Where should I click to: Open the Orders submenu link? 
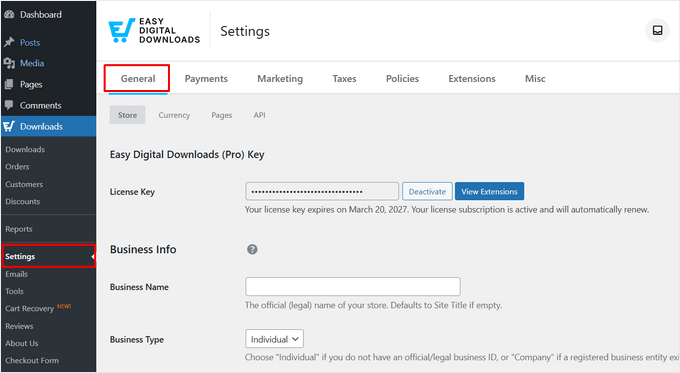pyautogui.click(x=17, y=167)
